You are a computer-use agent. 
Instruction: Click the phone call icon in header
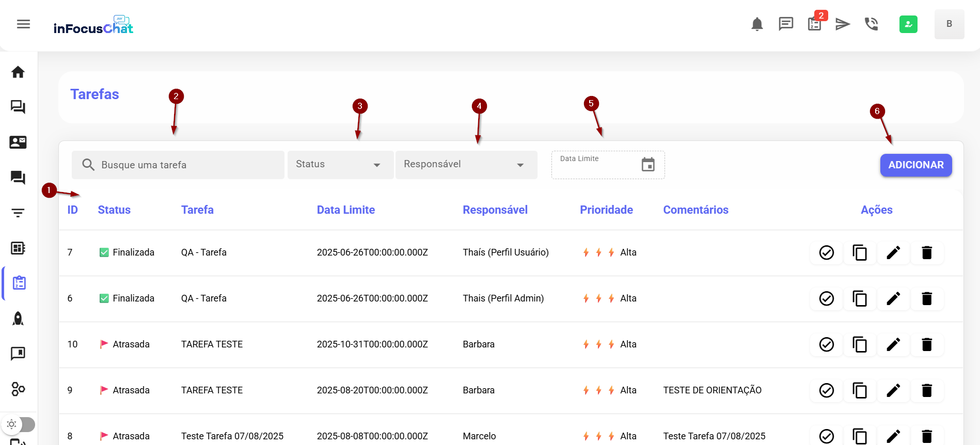(x=872, y=24)
